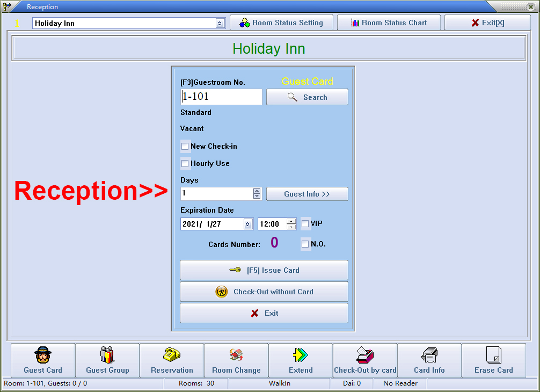
Task: Click the Guest Group icon
Action: click(x=107, y=355)
